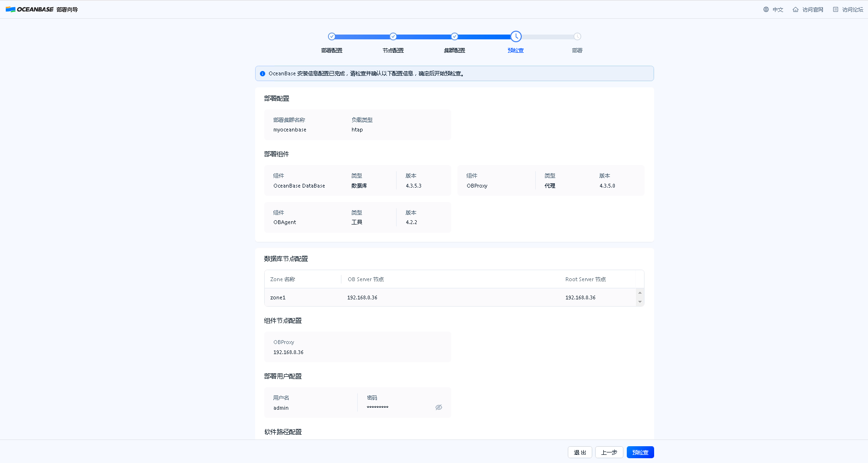
Task: Click the OBProxy node IP 192.168.0.36
Action: (288, 353)
